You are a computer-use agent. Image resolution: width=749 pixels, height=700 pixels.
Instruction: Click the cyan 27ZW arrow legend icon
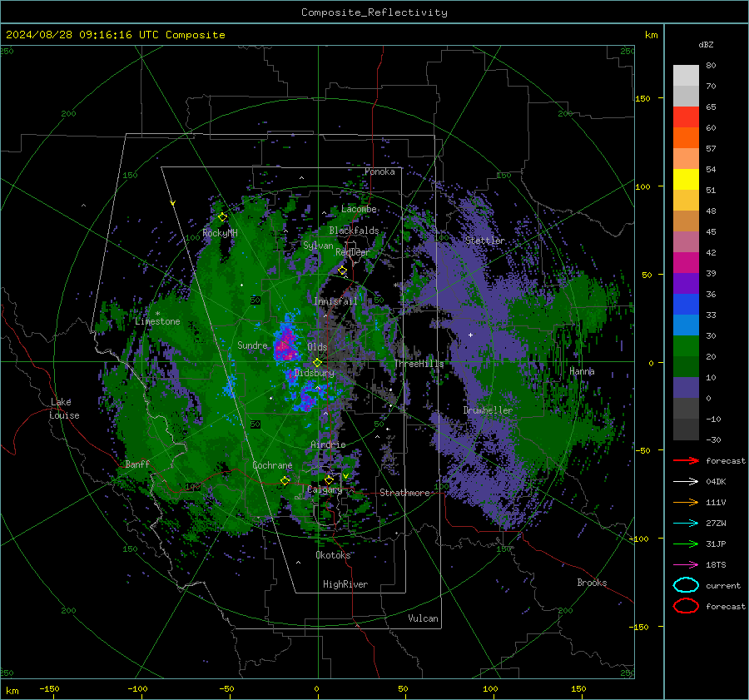(686, 524)
